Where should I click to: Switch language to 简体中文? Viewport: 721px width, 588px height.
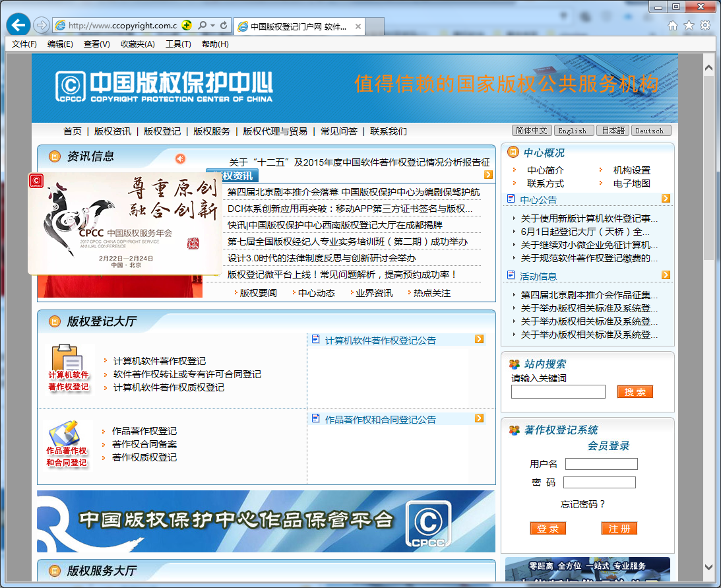[x=532, y=131]
